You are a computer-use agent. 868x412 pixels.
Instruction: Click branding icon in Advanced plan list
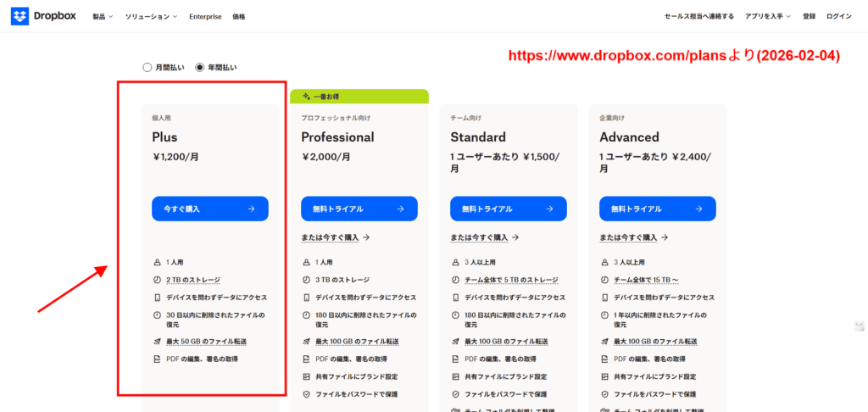pyautogui.click(x=604, y=376)
